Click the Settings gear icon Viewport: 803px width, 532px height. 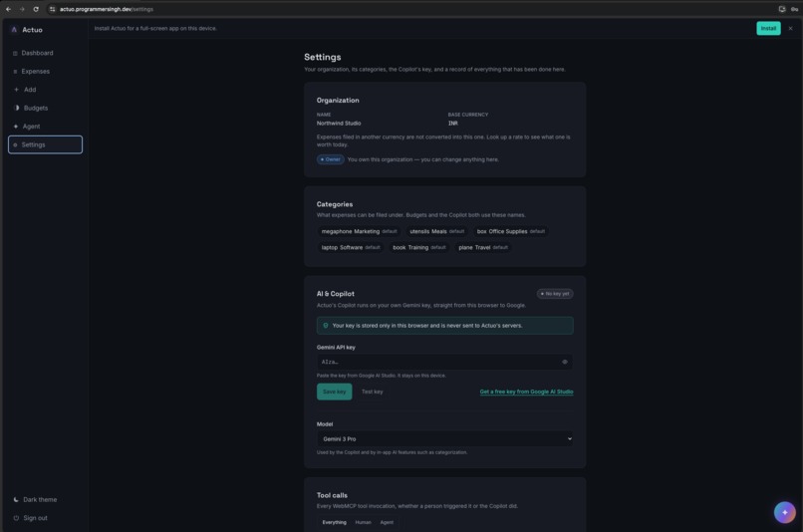15,144
